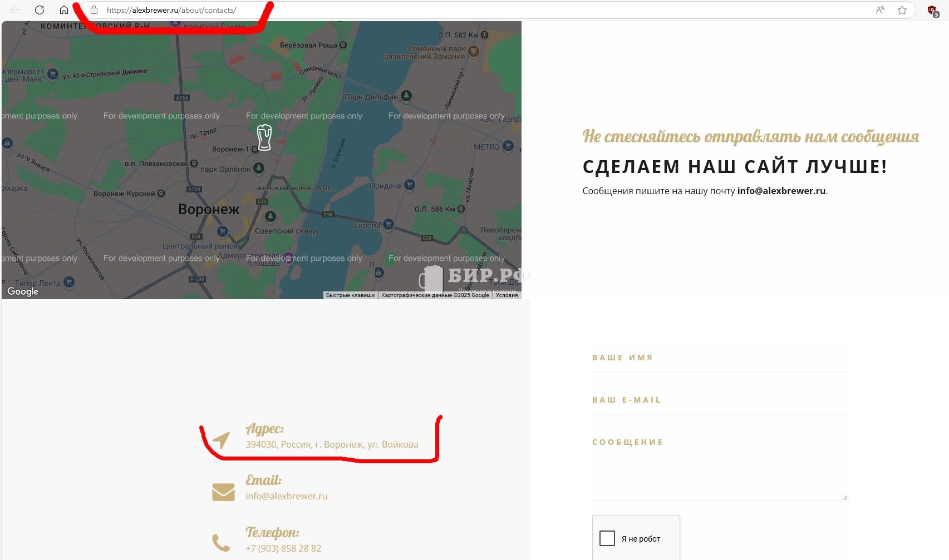Click info@alexbrewer.ru bold link in text
The width and height of the screenshot is (949, 560).
[781, 191]
